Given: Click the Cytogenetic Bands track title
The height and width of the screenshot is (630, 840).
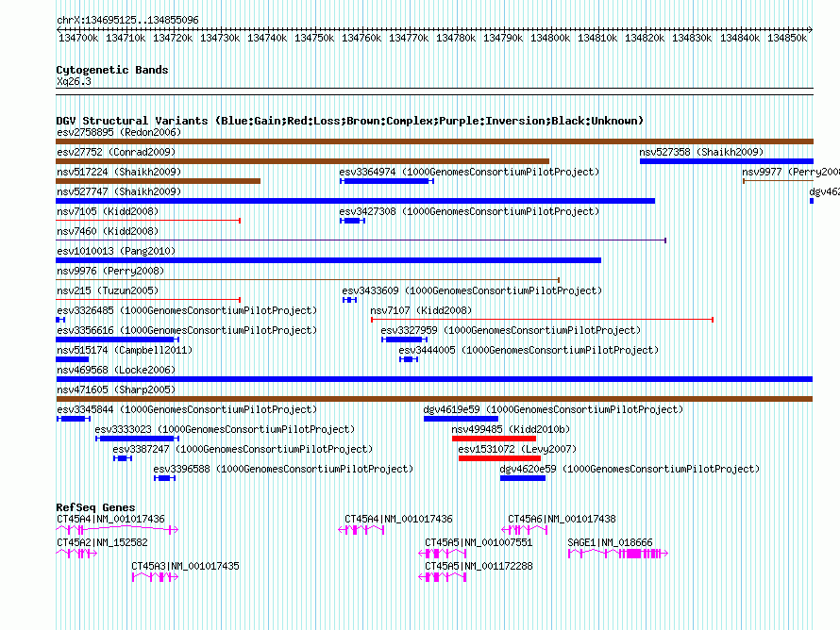Looking at the screenshot, I should (112, 70).
